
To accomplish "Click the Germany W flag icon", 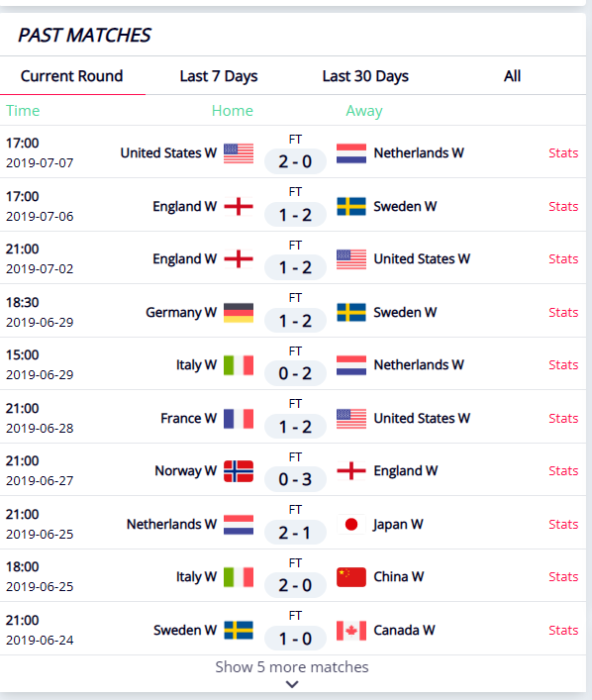I will pyautogui.click(x=239, y=313).
